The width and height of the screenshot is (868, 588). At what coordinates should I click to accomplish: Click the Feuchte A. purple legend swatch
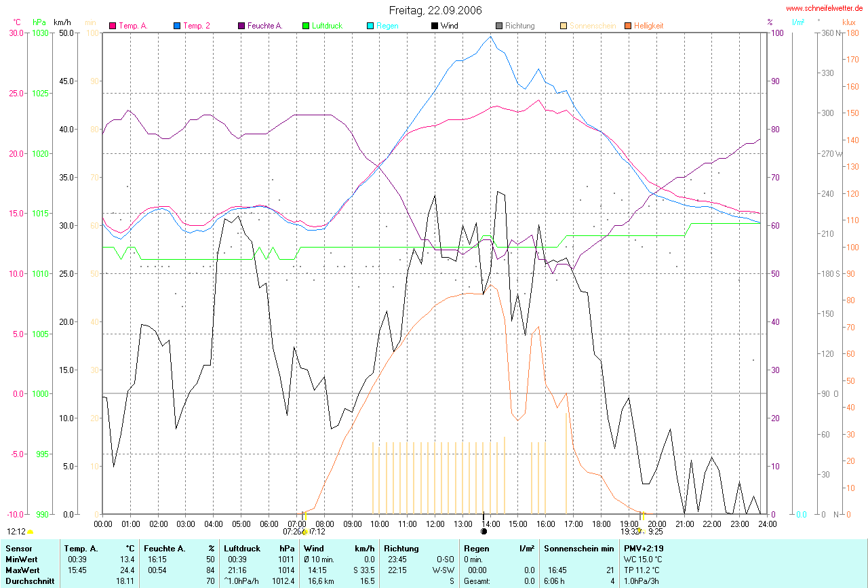241,26
